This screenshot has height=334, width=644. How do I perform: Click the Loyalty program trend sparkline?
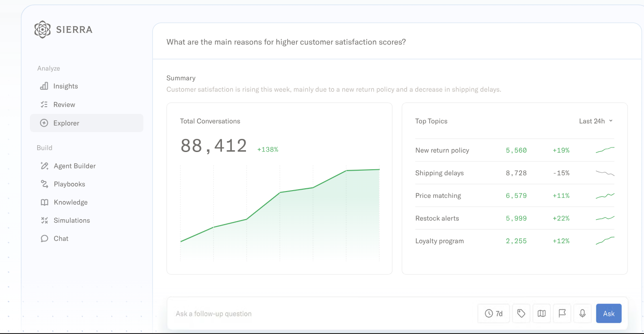[x=605, y=241]
